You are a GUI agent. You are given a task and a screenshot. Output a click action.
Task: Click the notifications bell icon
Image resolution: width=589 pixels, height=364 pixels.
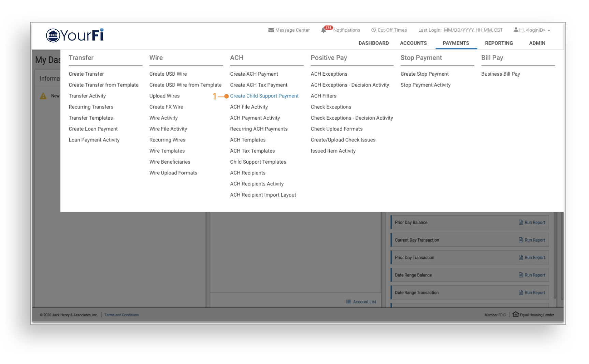pyautogui.click(x=324, y=30)
